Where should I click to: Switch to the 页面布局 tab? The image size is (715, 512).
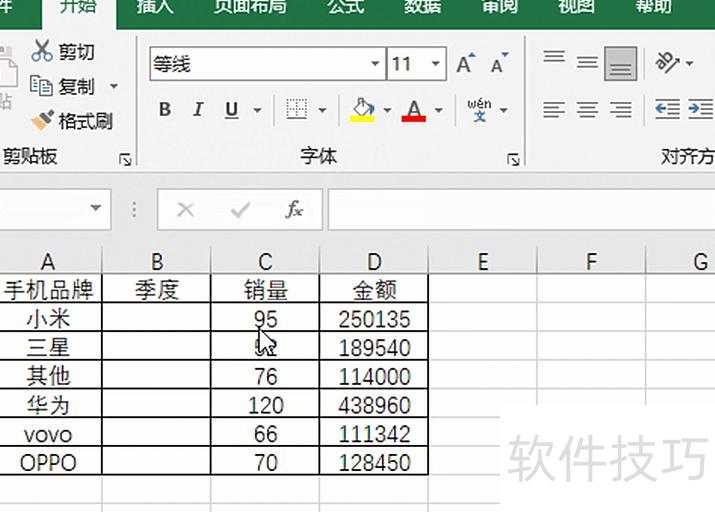pos(250,7)
